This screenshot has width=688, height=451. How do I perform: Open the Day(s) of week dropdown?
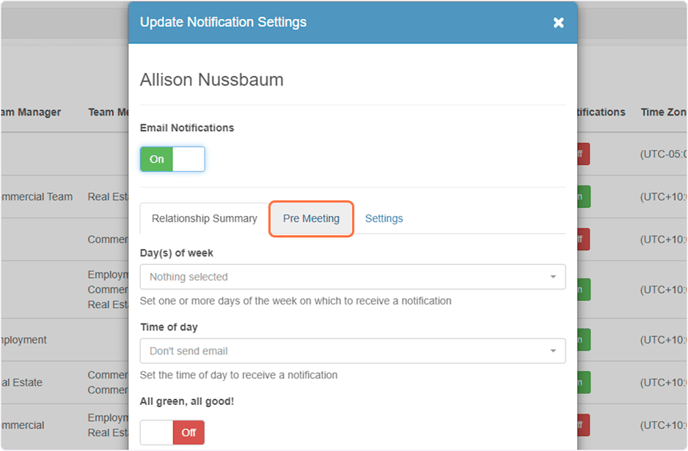[353, 277]
